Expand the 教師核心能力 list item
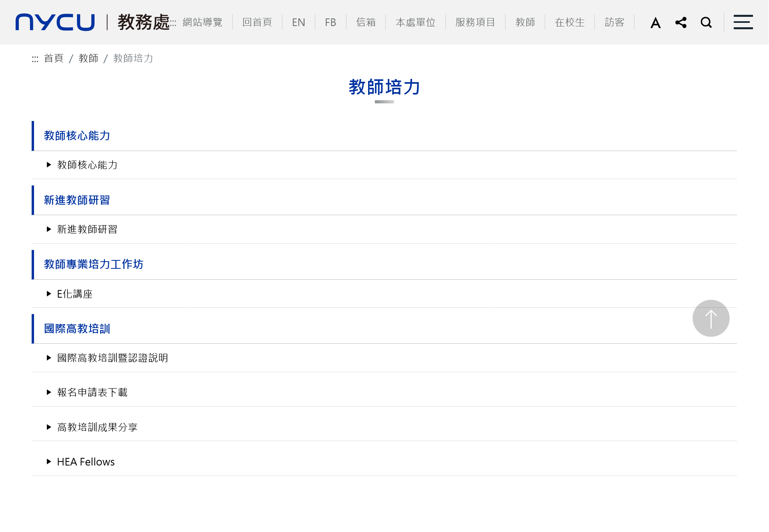Screen dimensions: 769x532 pyautogui.click(x=87, y=165)
